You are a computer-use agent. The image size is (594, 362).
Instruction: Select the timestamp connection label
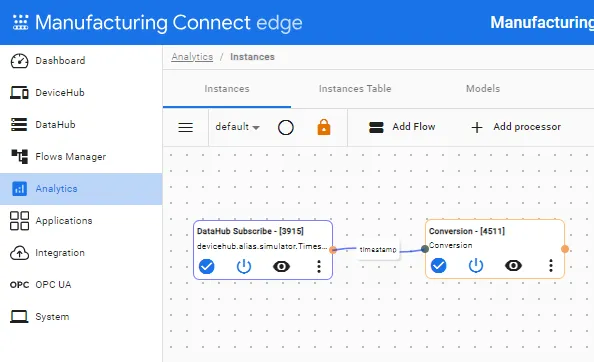click(x=378, y=250)
